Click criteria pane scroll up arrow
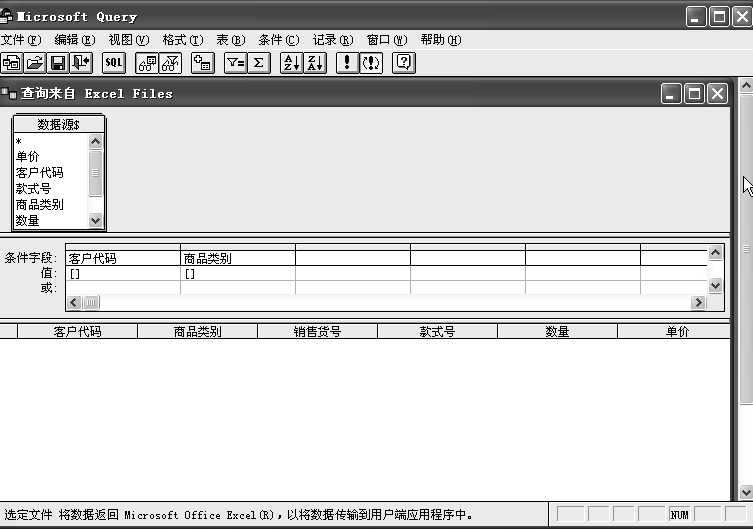Viewport: 753px width, 529px height. pyautogui.click(x=716, y=252)
